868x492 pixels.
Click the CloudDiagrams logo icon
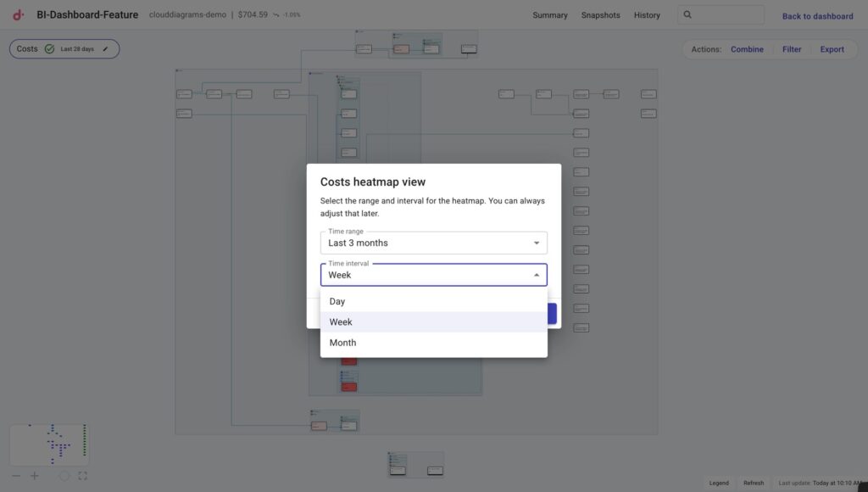pyautogui.click(x=18, y=14)
